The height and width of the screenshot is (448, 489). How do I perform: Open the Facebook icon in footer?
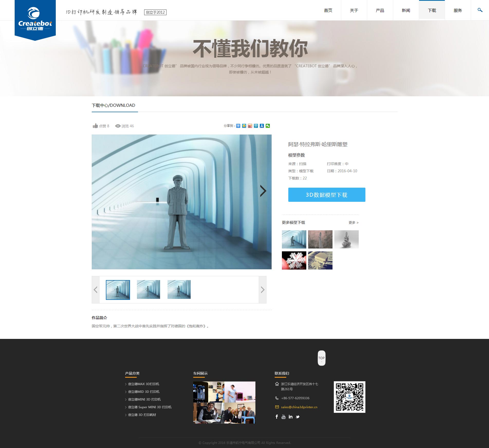[277, 417]
